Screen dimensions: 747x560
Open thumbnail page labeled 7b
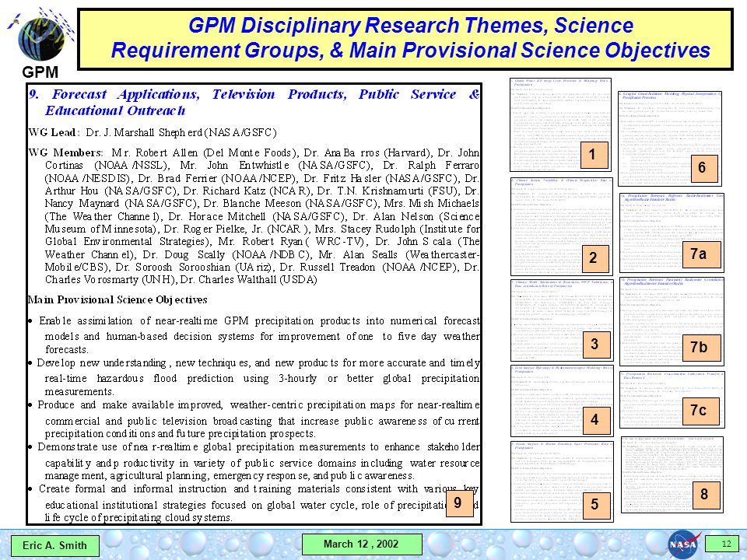(x=672, y=321)
